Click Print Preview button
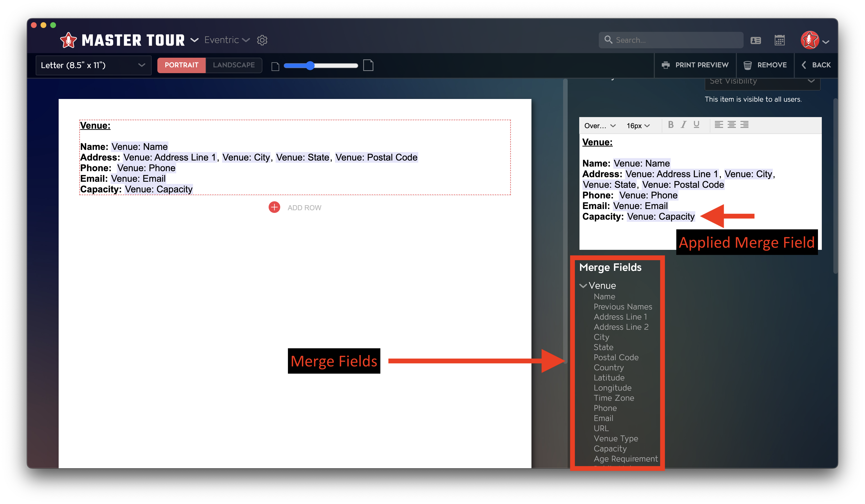 point(695,65)
